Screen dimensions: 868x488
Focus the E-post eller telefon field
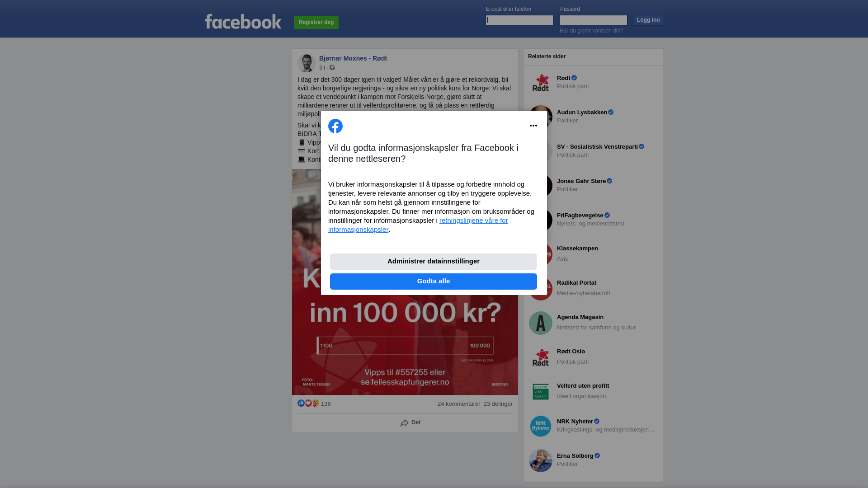point(519,20)
